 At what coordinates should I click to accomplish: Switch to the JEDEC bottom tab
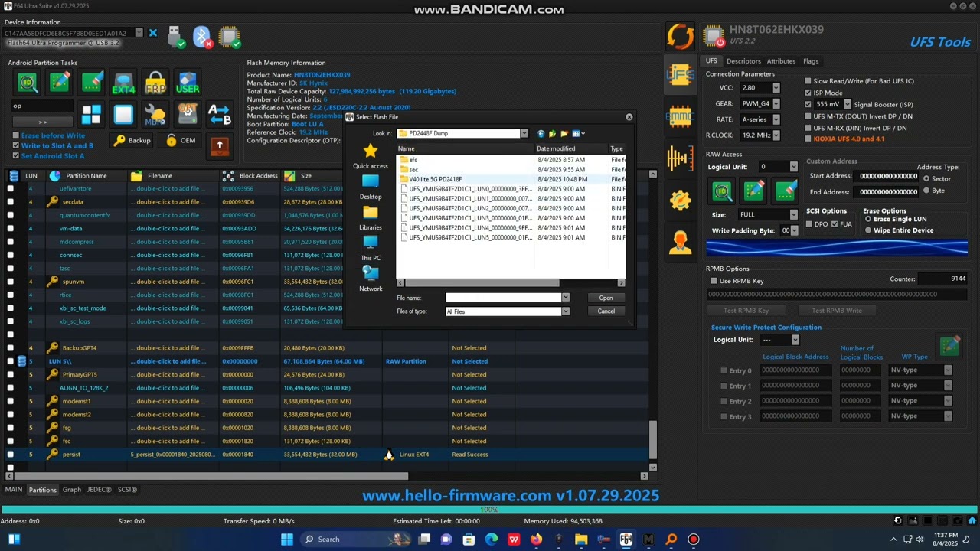pyautogui.click(x=99, y=490)
